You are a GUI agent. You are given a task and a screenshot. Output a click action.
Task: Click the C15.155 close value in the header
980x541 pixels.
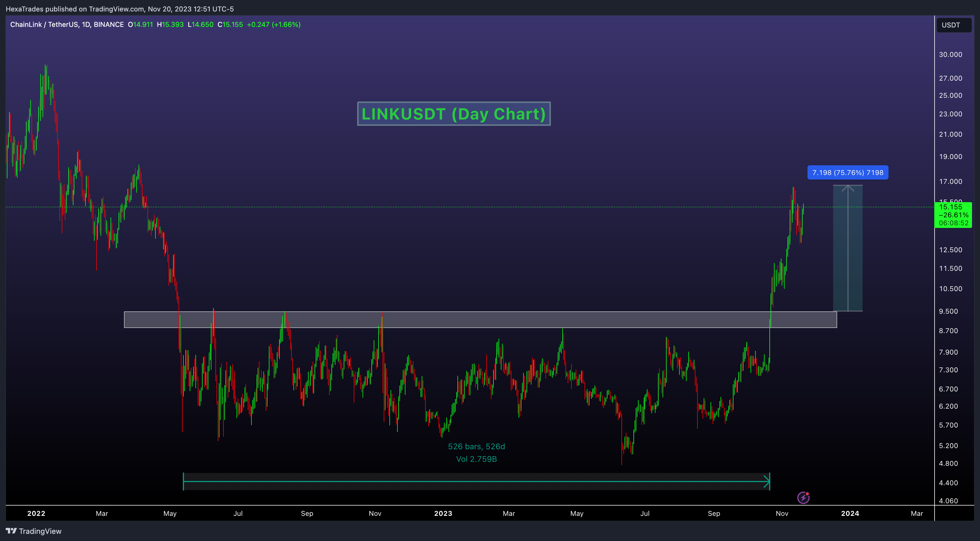click(230, 24)
